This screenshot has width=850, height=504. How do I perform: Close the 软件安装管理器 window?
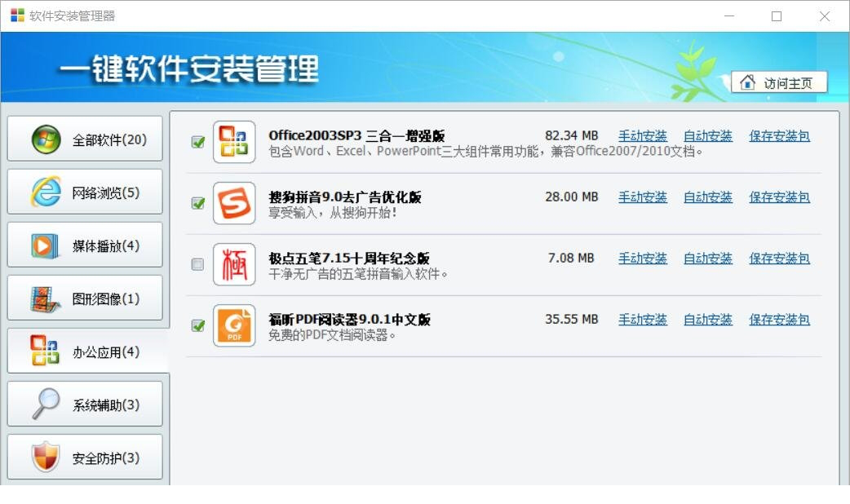(825, 15)
